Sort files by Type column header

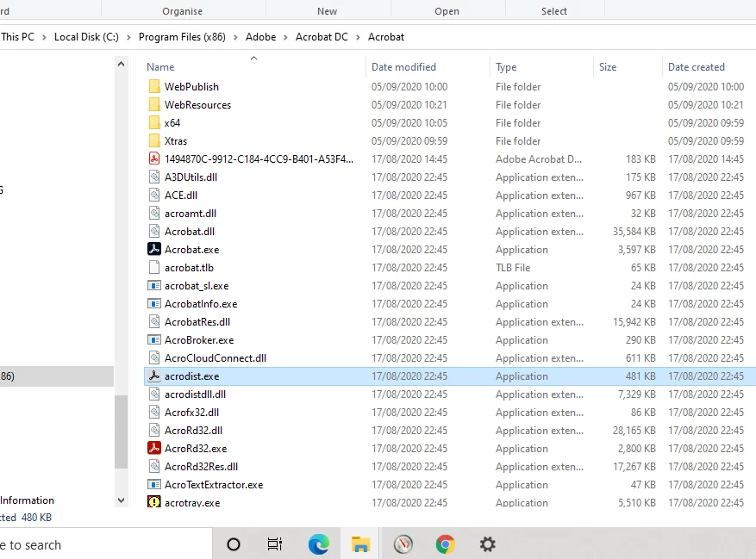click(506, 67)
